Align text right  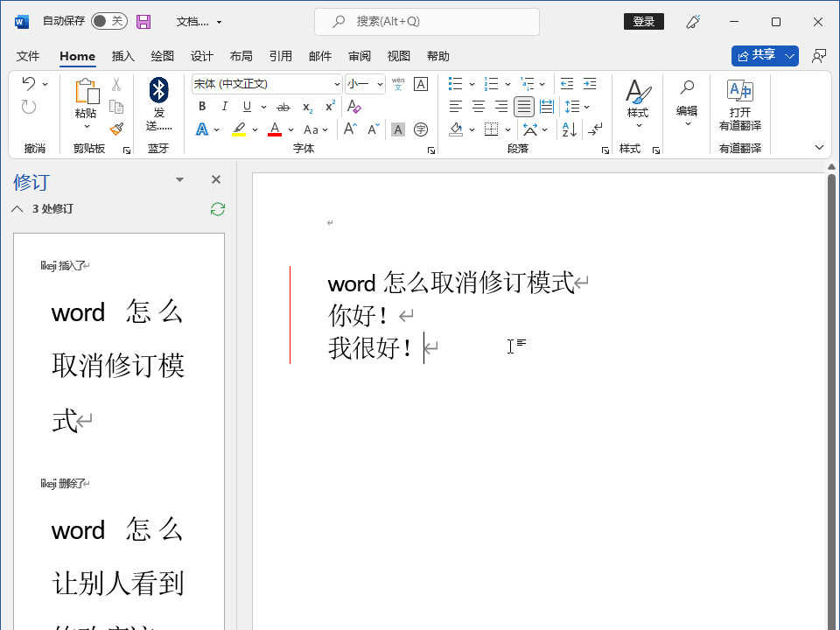click(x=501, y=107)
